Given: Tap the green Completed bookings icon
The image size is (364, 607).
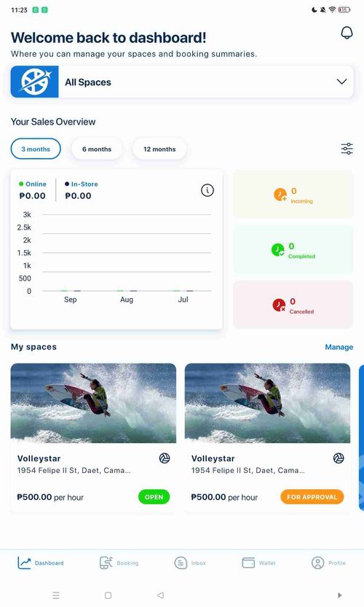Looking at the screenshot, I should click(x=278, y=250).
